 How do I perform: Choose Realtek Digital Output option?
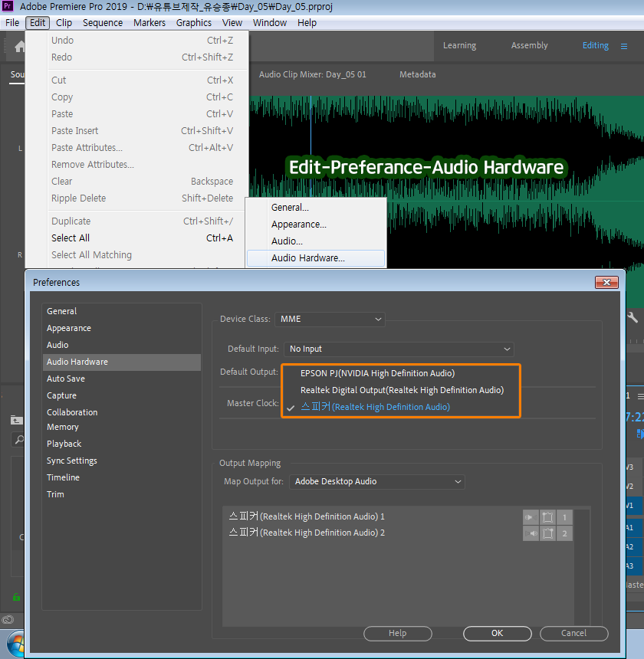(x=402, y=390)
